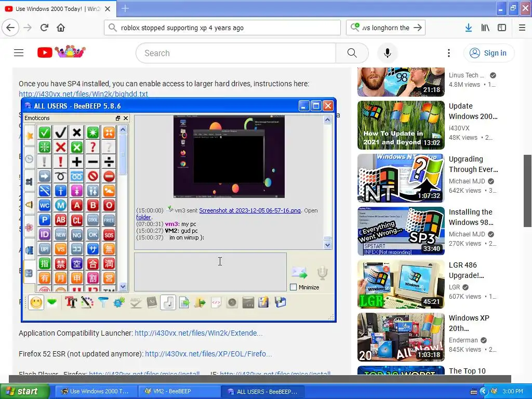Insert the blue P parking emoticon

45,220
